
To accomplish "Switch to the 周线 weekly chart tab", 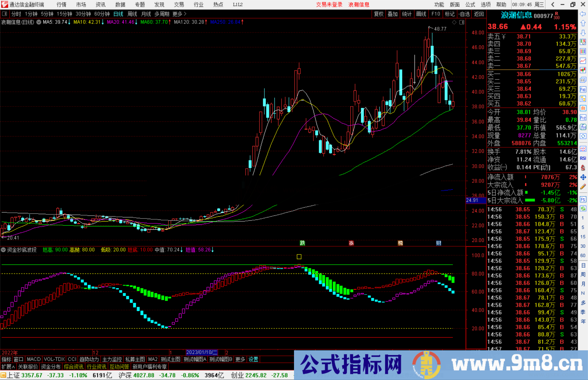I will 132,14.
